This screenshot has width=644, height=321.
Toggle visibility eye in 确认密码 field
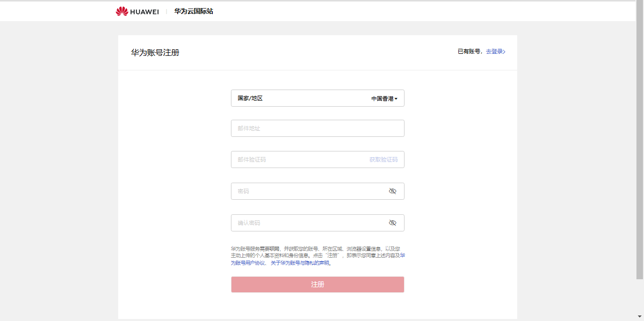coord(392,223)
